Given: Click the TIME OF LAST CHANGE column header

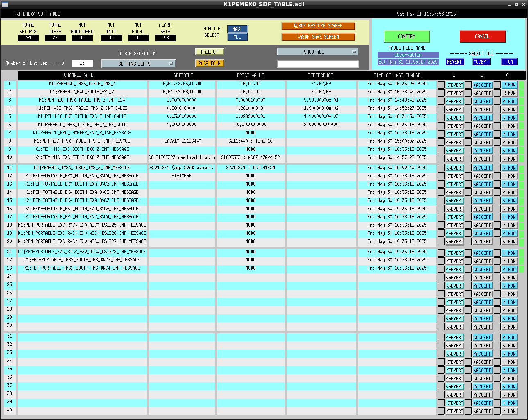Looking at the screenshot, I should [x=397, y=75].
